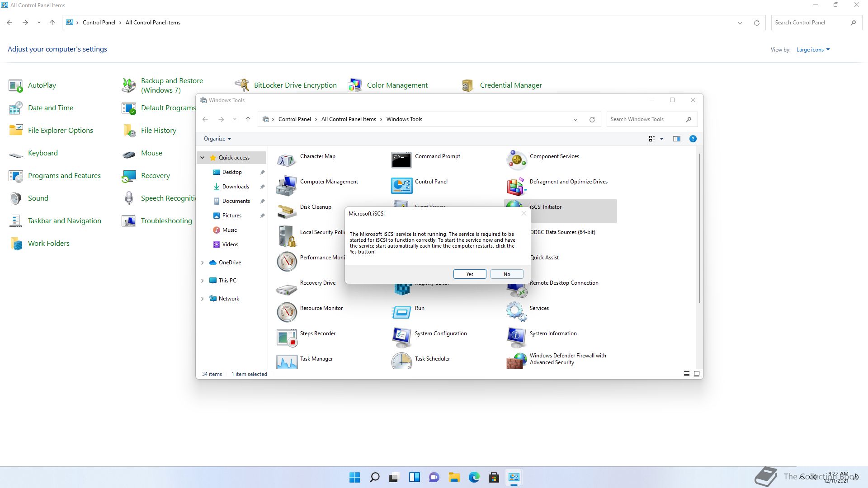The height and width of the screenshot is (488, 868).
Task: Click the All Control Panel Items breadcrumb in Windows Tools
Action: [x=349, y=119]
